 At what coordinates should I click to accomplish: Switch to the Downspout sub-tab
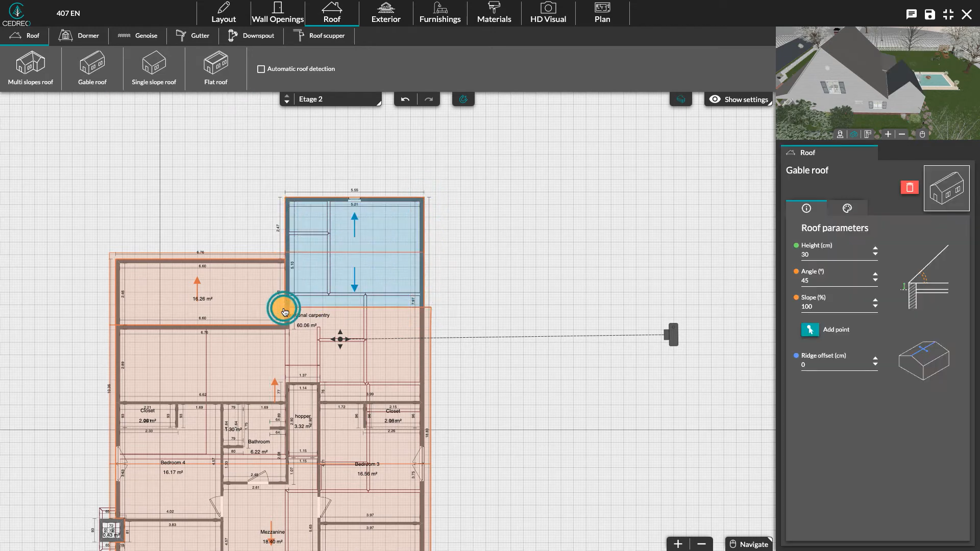click(x=251, y=36)
